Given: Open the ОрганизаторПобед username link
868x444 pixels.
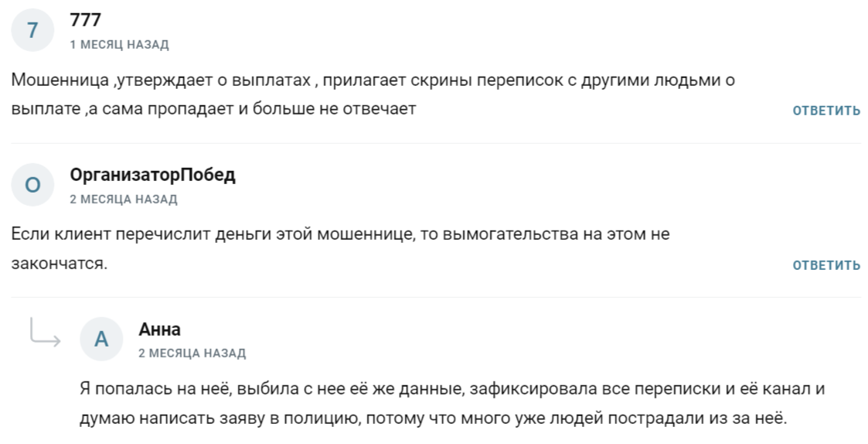Looking at the screenshot, I should (x=152, y=175).
